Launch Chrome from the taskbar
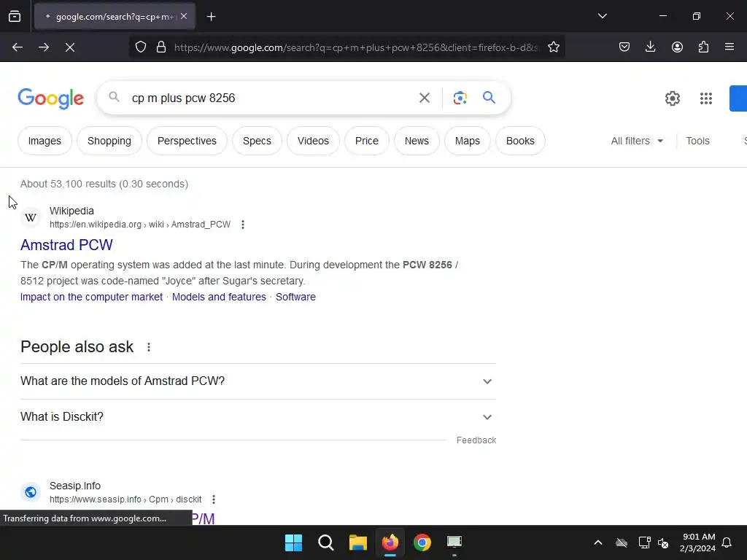747x560 pixels. (x=422, y=542)
